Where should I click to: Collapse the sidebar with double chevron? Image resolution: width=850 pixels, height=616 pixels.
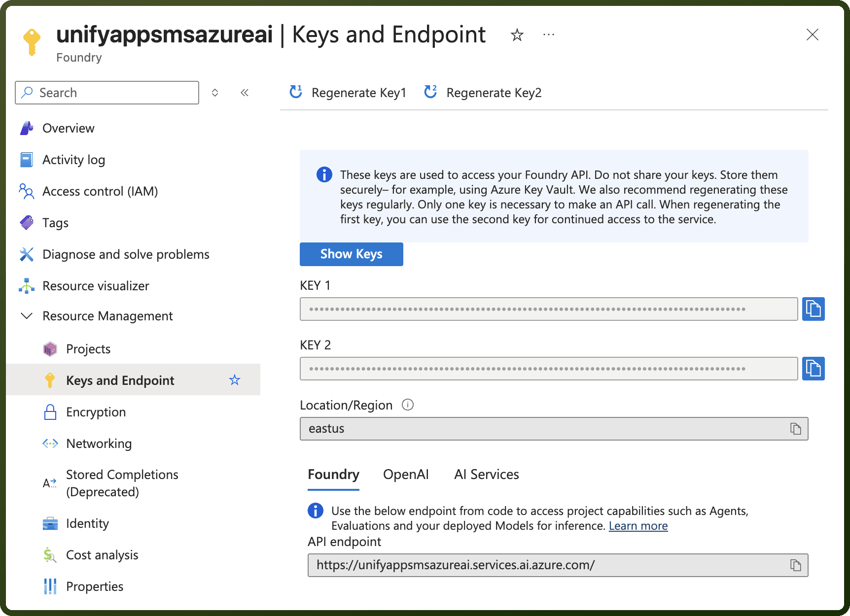(245, 93)
